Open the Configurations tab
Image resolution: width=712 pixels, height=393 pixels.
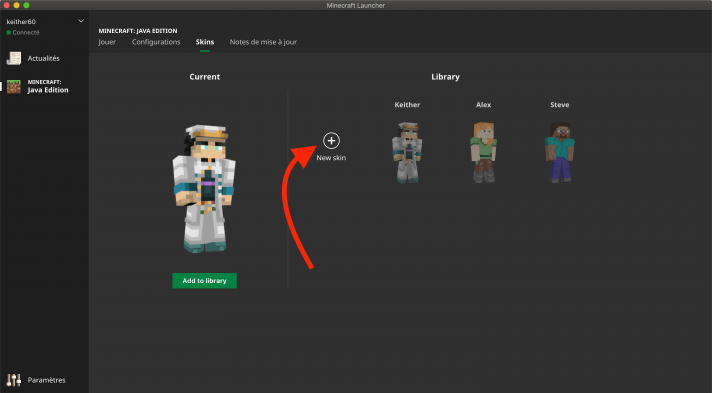[156, 42]
